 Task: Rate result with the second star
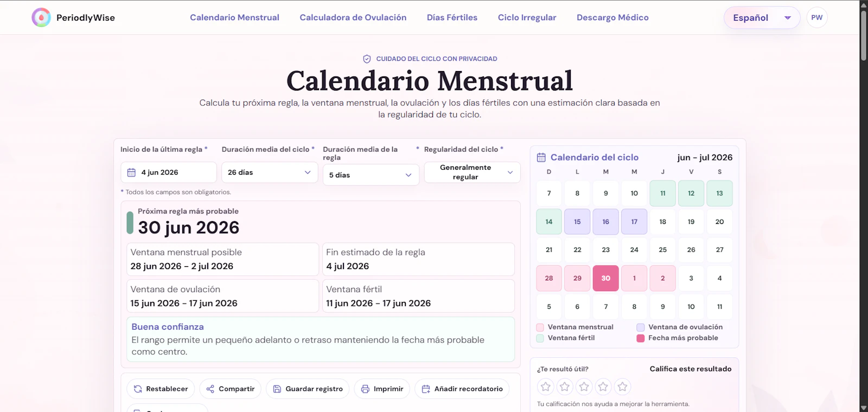[x=565, y=387]
